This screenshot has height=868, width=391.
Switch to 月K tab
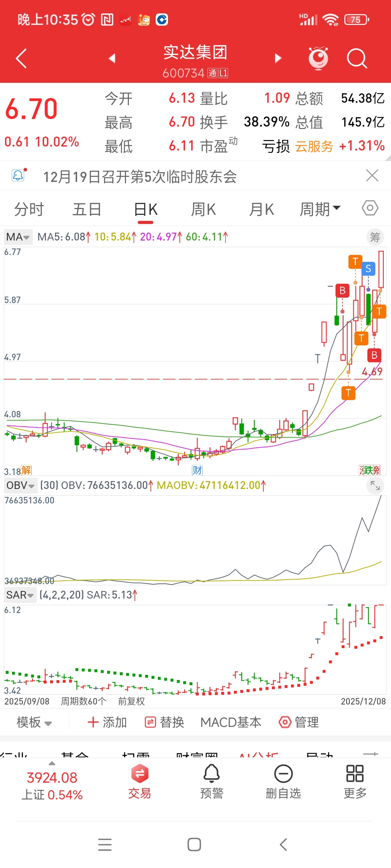(261, 209)
